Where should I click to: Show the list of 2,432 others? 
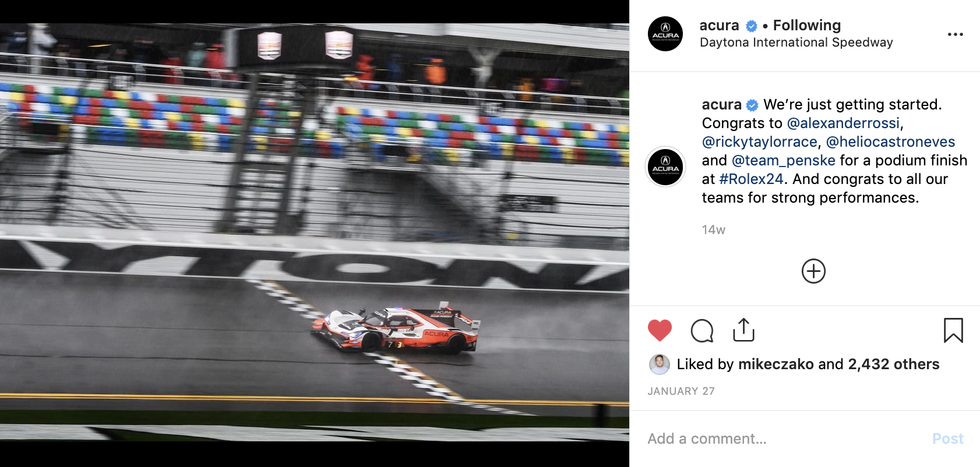point(893,365)
